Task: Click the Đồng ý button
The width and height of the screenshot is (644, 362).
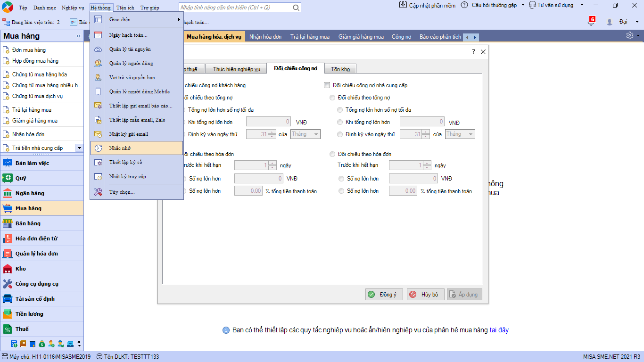Action: click(x=384, y=295)
